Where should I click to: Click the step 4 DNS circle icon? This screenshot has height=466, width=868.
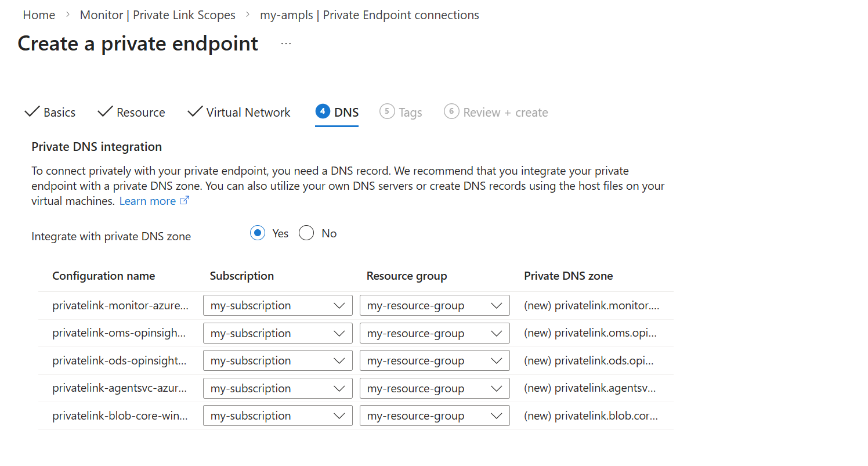(323, 111)
